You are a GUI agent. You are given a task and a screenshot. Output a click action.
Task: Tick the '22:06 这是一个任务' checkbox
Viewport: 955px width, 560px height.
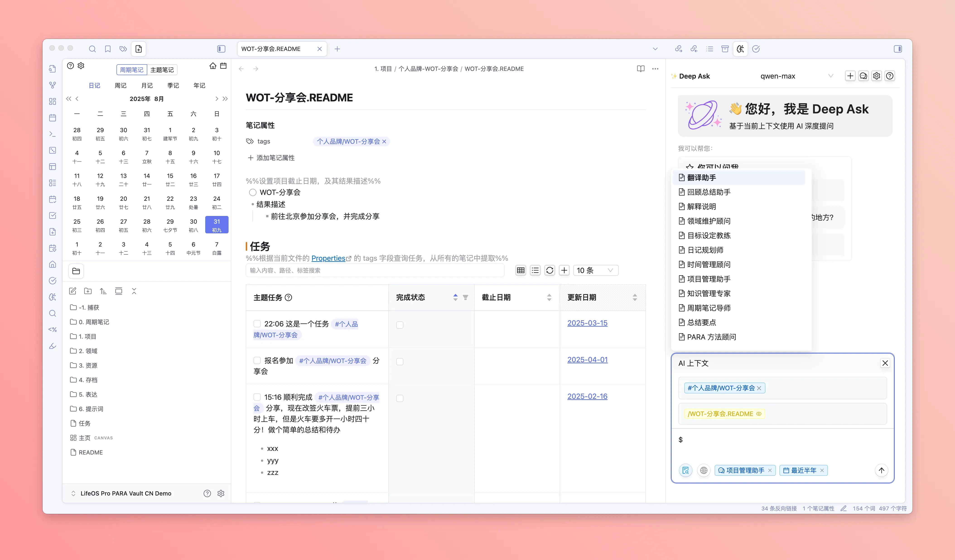tap(257, 324)
